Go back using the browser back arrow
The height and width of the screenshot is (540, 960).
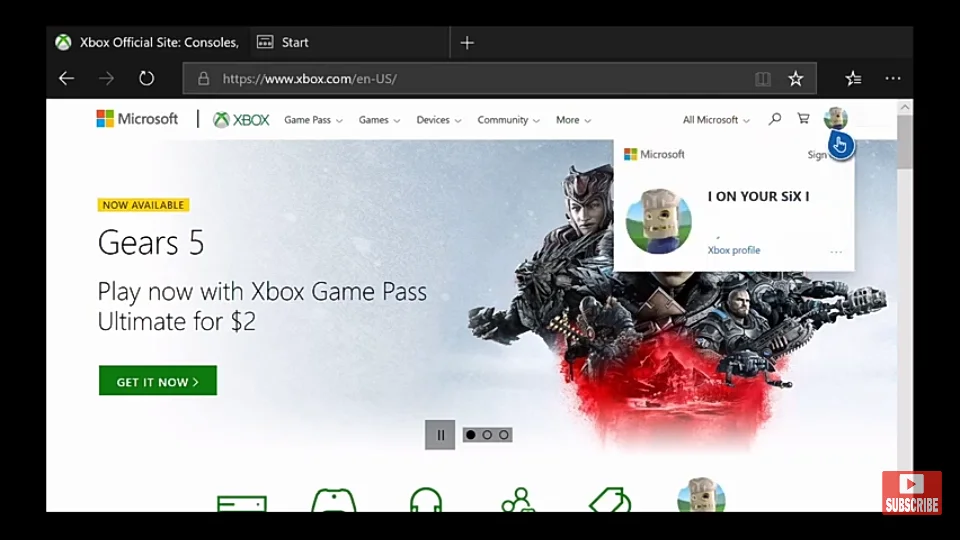click(66, 78)
